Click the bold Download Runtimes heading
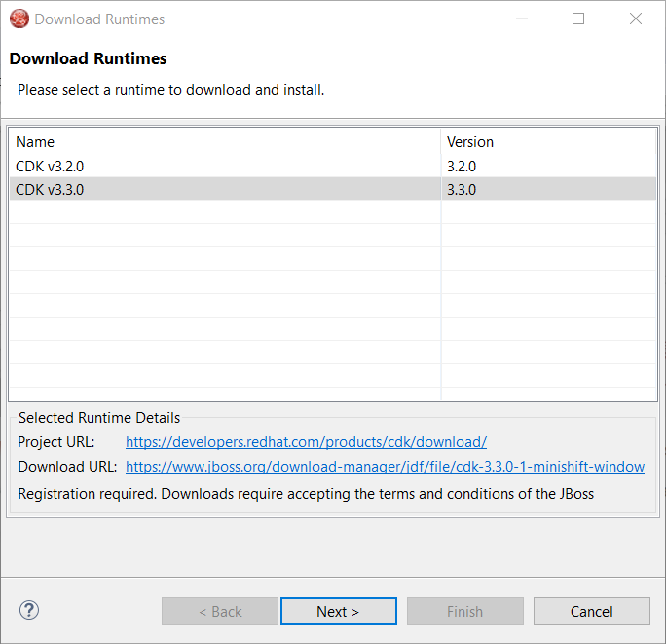The height and width of the screenshot is (644, 666). click(x=88, y=58)
